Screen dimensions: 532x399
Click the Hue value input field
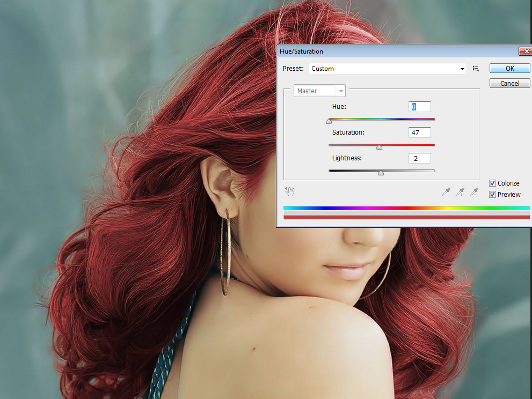pyautogui.click(x=420, y=107)
